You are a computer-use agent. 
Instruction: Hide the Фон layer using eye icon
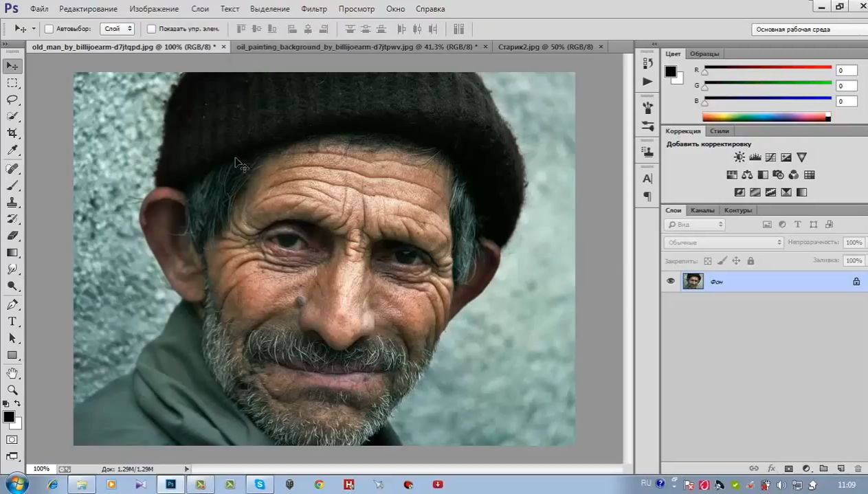(x=671, y=281)
